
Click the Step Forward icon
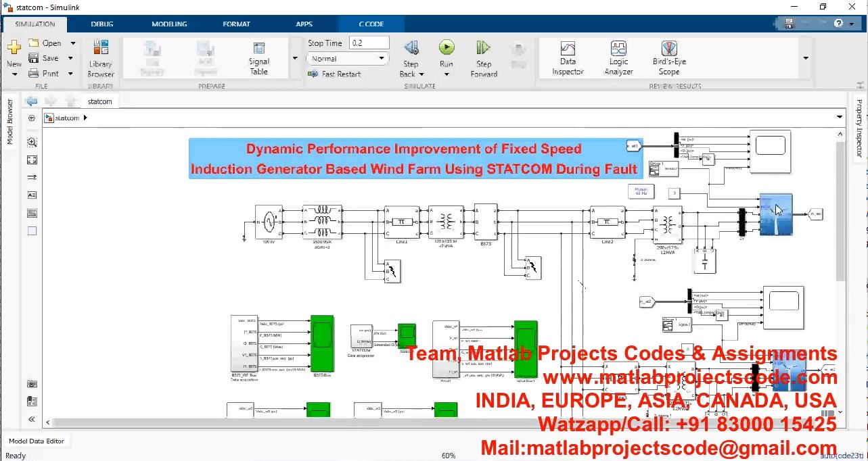(x=483, y=48)
